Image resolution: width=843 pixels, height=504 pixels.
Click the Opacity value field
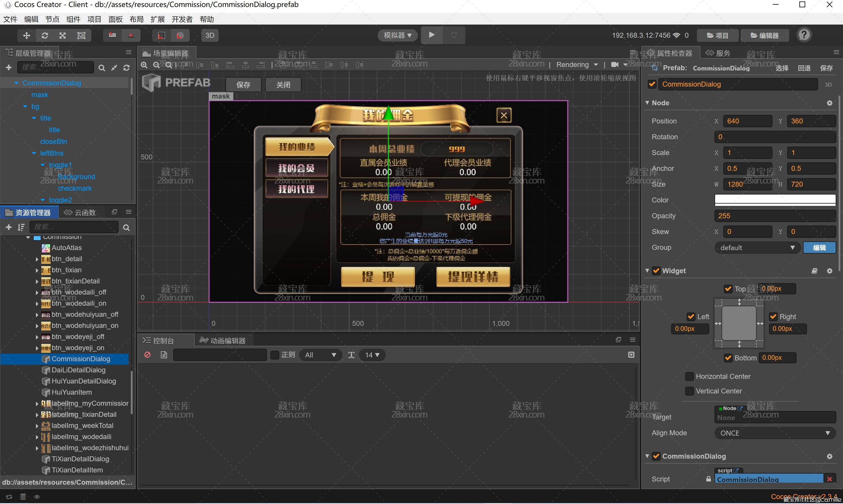click(775, 216)
